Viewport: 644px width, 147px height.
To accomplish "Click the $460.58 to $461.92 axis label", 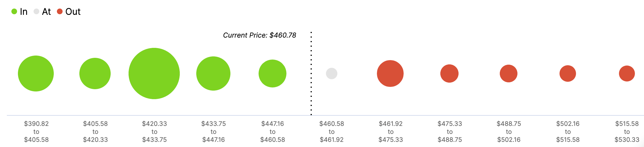I will coord(332,132).
